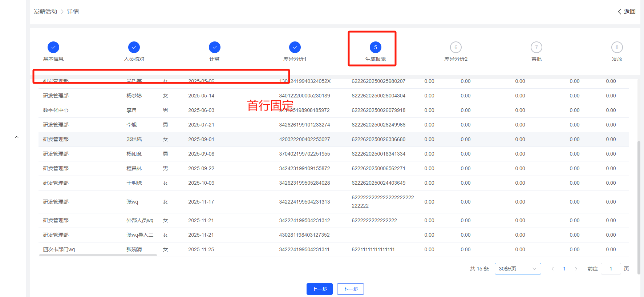Click the 前往 page number input field
The height and width of the screenshot is (297, 644).
[611, 269]
